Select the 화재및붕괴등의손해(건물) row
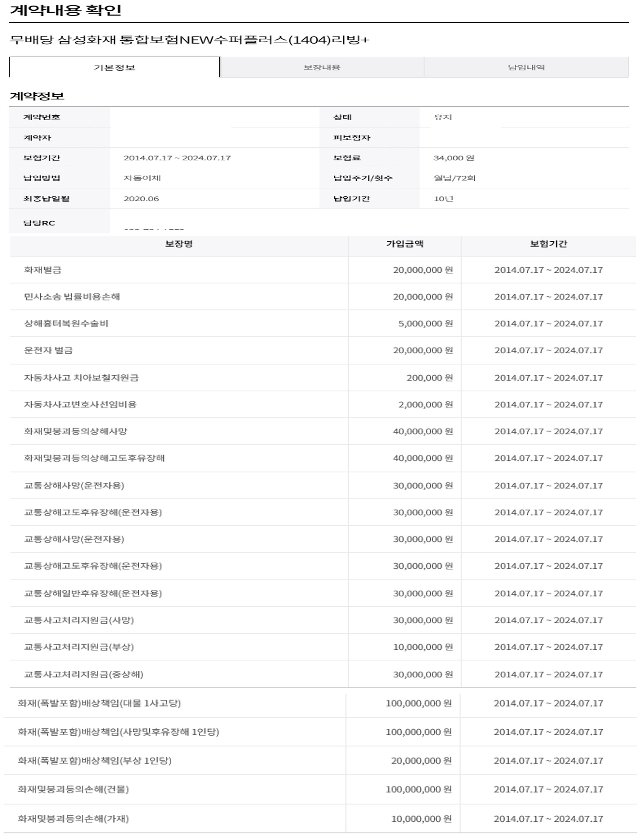This screenshot has width=638, height=840. pos(320,790)
